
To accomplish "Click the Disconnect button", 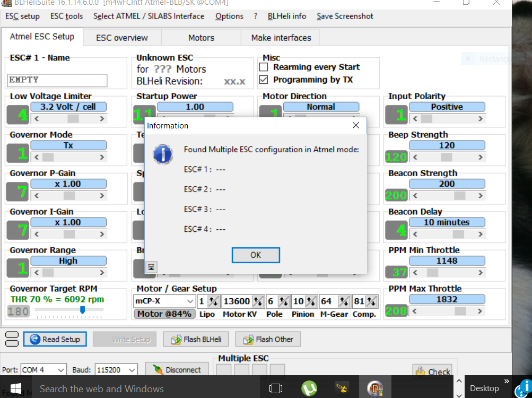I will (x=177, y=369).
